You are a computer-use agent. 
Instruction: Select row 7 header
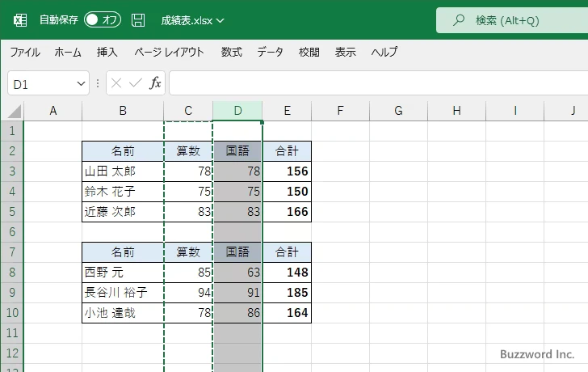(12, 252)
